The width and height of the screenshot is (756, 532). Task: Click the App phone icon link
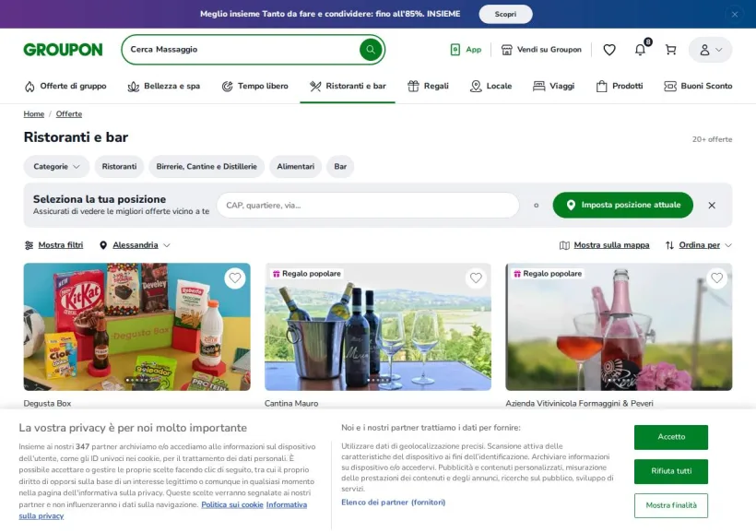pyautogui.click(x=466, y=50)
